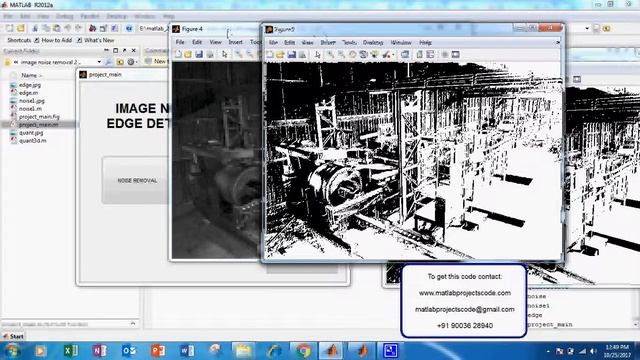Click New Figure icon in Figure 5 toolbar

pos(270,54)
